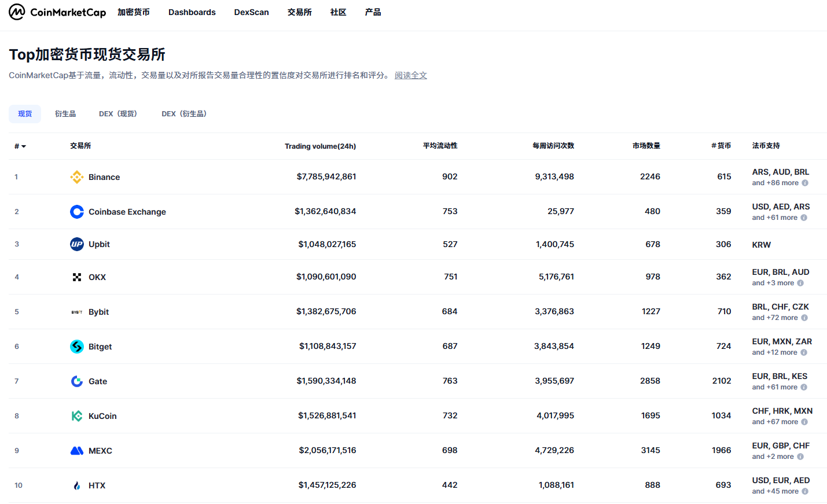Image resolution: width=827 pixels, height=504 pixels.
Task: Click the Bybit logo icon
Action: (77, 312)
